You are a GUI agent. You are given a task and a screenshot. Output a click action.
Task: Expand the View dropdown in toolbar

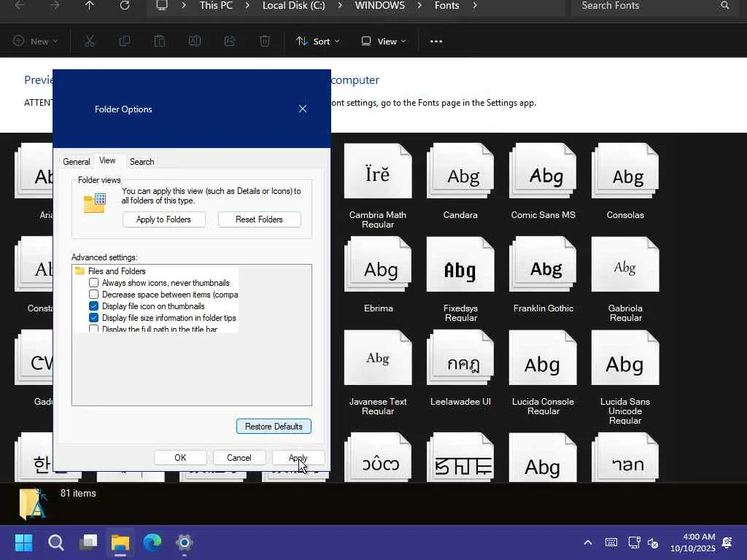tap(384, 42)
